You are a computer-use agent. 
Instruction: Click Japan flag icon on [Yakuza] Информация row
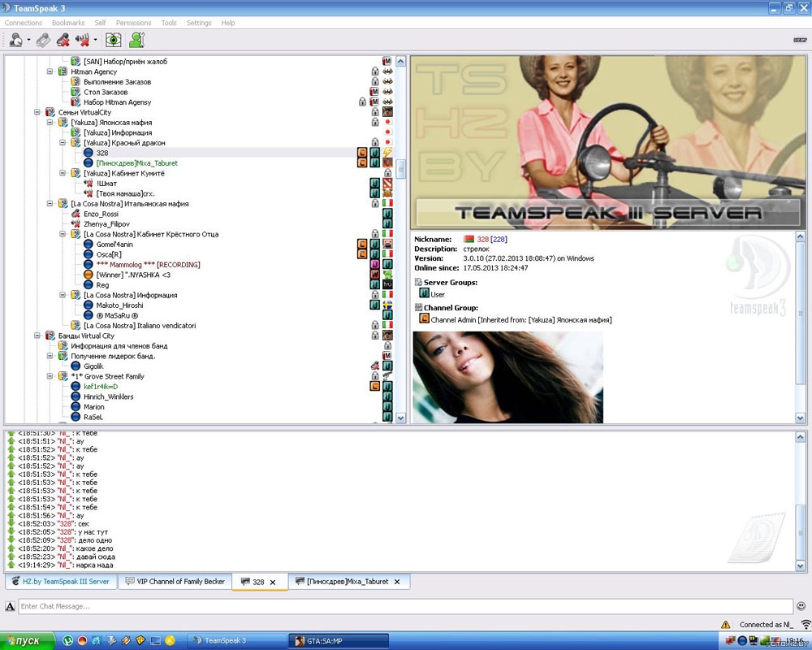[x=387, y=132]
